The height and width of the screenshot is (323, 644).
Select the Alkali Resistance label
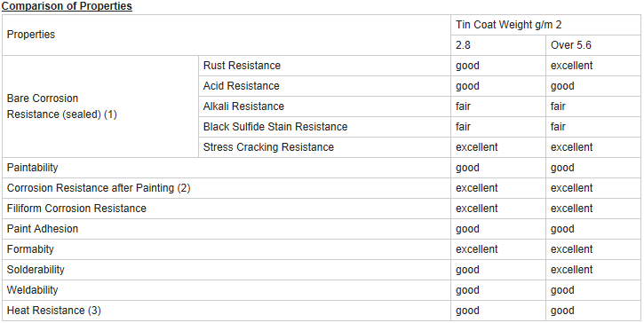(x=243, y=106)
